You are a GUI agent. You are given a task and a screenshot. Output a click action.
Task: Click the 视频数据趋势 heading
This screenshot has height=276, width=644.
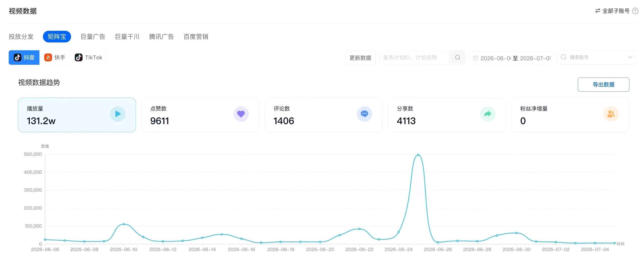click(x=39, y=83)
